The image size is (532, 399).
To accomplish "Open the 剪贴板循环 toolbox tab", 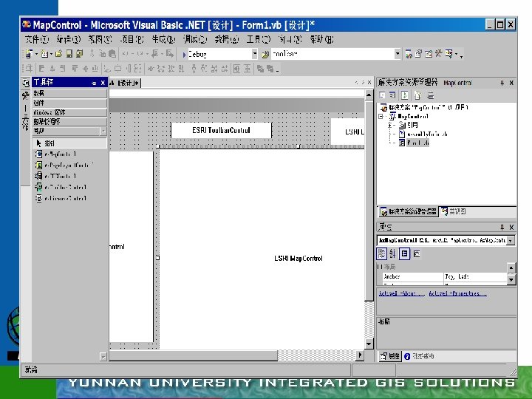I will click(69, 121).
